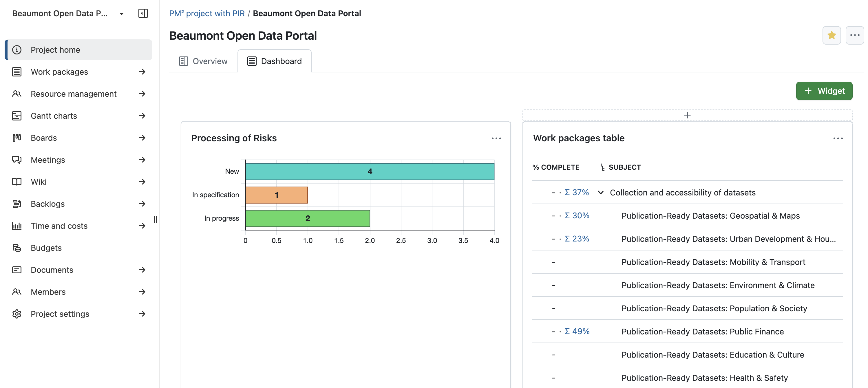
Task: Click the Project home info icon
Action: pos(17,50)
